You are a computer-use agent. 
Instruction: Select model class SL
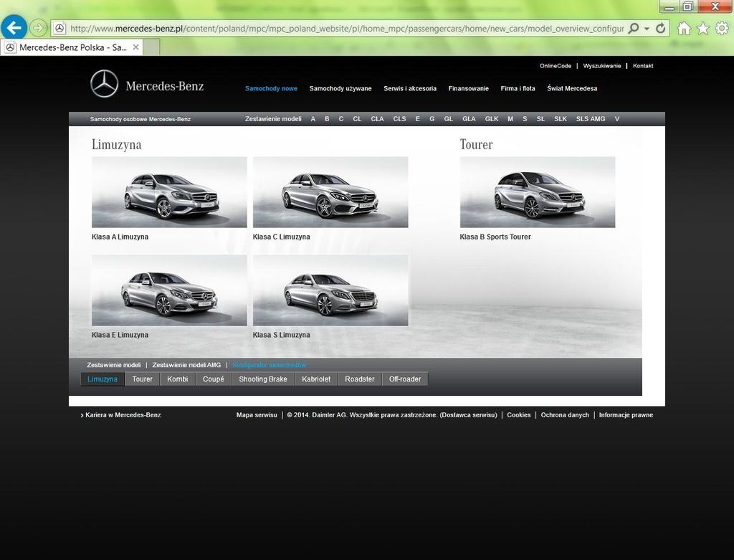(540, 119)
